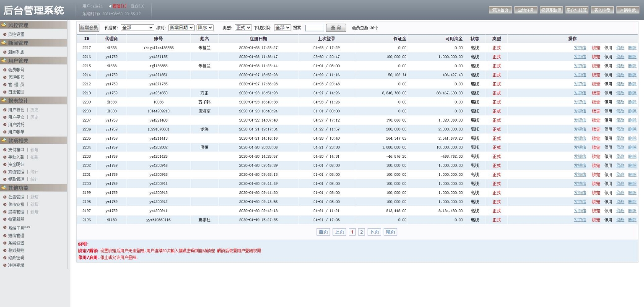The height and width of the screenshot is (307, 644).
Task: Click the bullet icon next to 资金明细
Action: click(5, 164)
